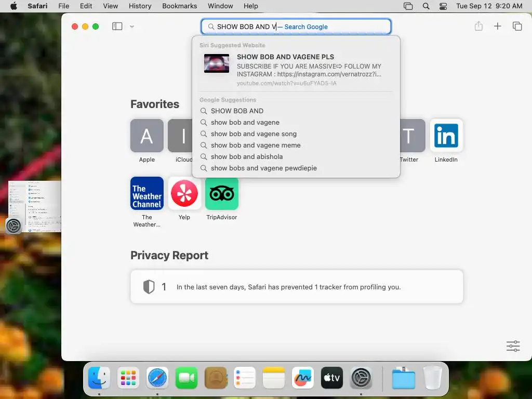Open the Privacy Report tracker summary
This screenshot has width=532, height=399.
297,287
